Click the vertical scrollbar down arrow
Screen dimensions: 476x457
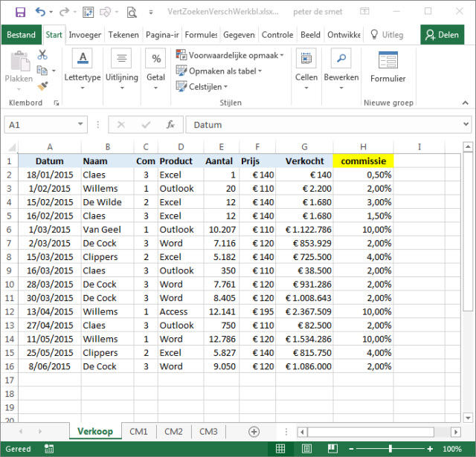[468, 418]
